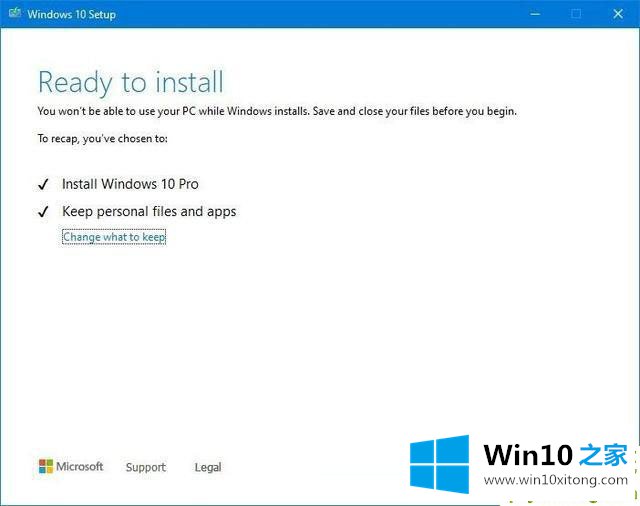Click the 'Change what to keep' link
Viewport: 640px width, 506px height.
[114, 237]
